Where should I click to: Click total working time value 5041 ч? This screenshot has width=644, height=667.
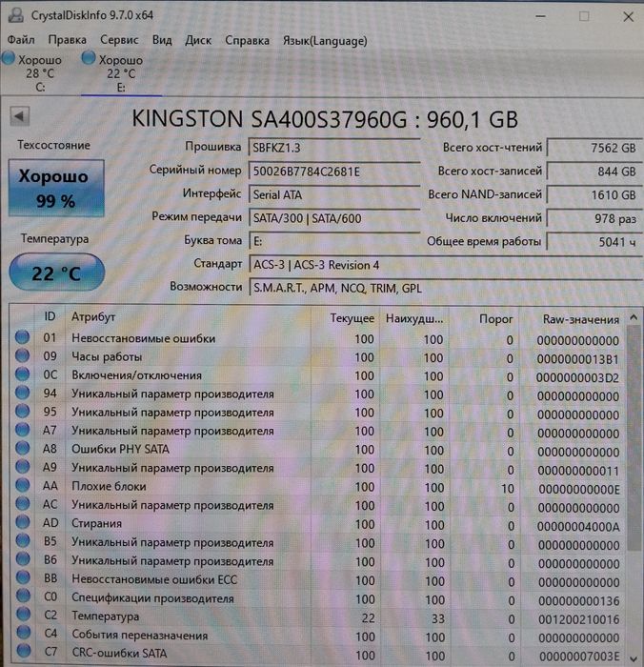(594, 242)
